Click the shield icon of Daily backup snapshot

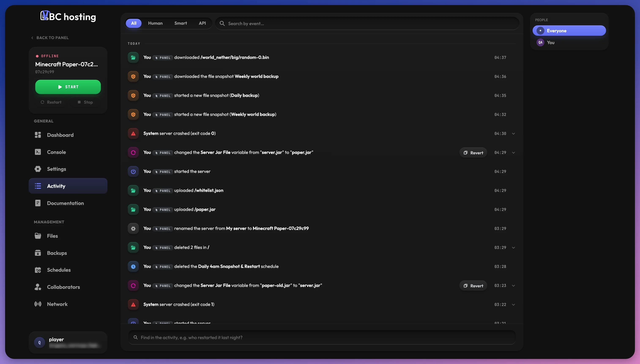[x=133, y=95]
